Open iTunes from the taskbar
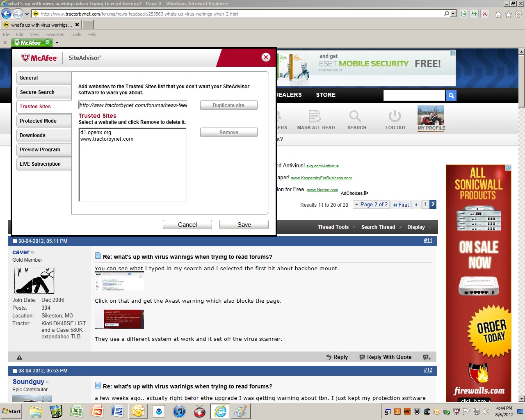Screen dimensions: 525x420 pyautogui.click(x=179, y=411)
